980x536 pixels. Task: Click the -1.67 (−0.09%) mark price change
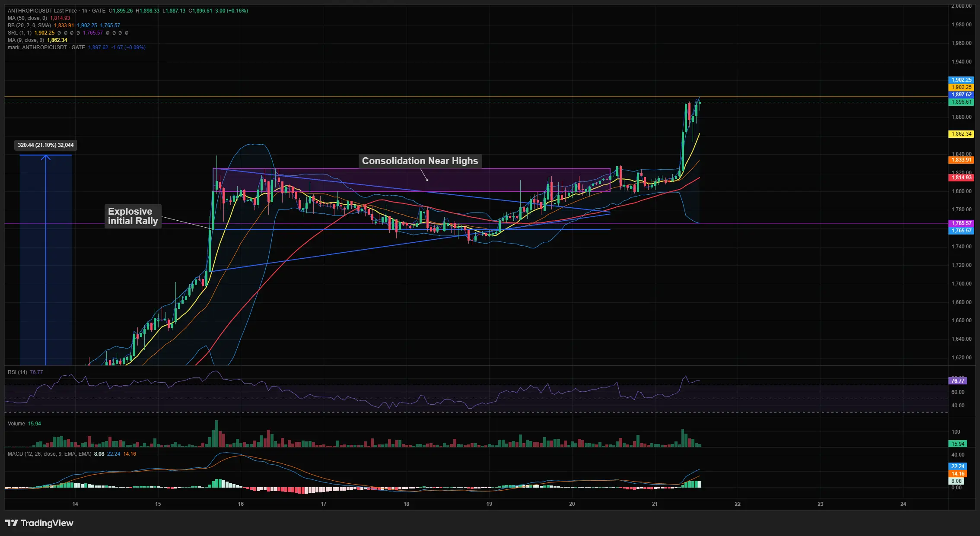point(128,48)
